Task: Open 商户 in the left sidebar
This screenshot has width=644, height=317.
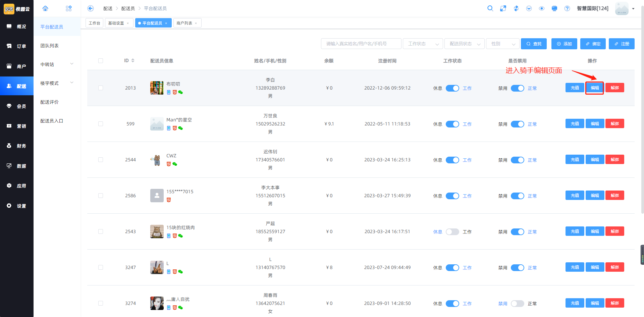Action: 17,66
